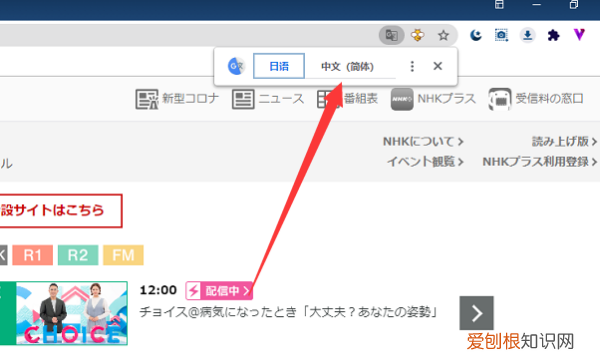Open the Extensions puzzle piece menu
The height and width of the screenshot is (360, 600).
[x=553, y=36]
